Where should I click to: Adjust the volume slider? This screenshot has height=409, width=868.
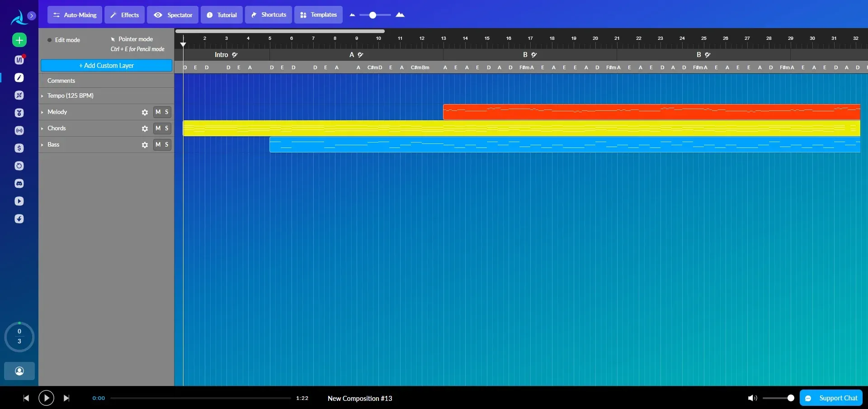pyautogui.click(x=778, y=398)
